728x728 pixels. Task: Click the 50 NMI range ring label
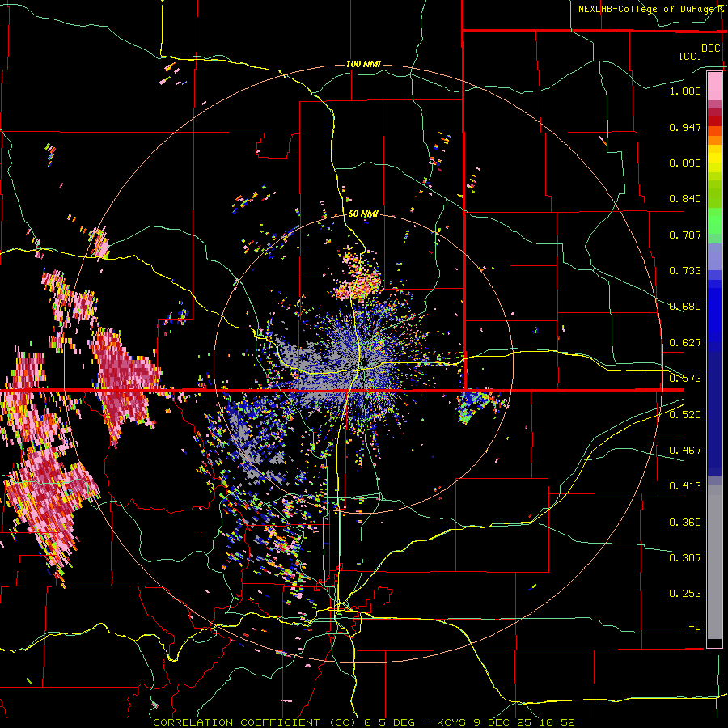[363, 214]
